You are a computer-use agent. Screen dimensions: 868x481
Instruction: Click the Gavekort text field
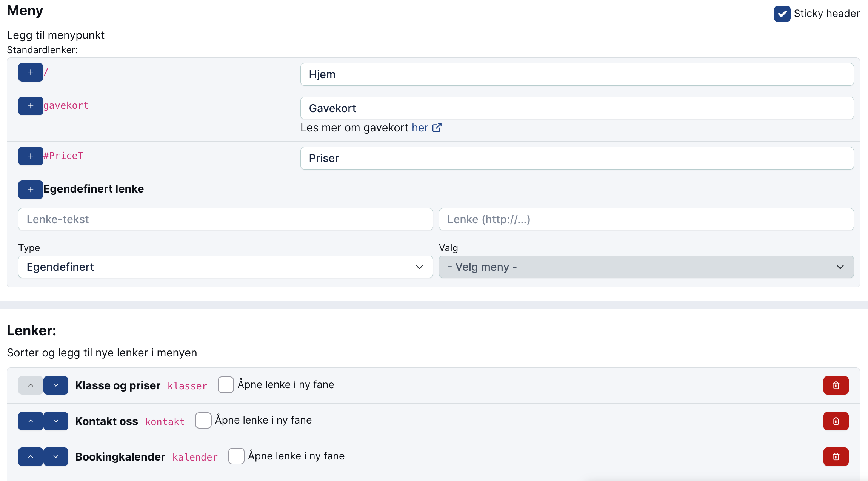pyautogui.click(x=577, y=108)
